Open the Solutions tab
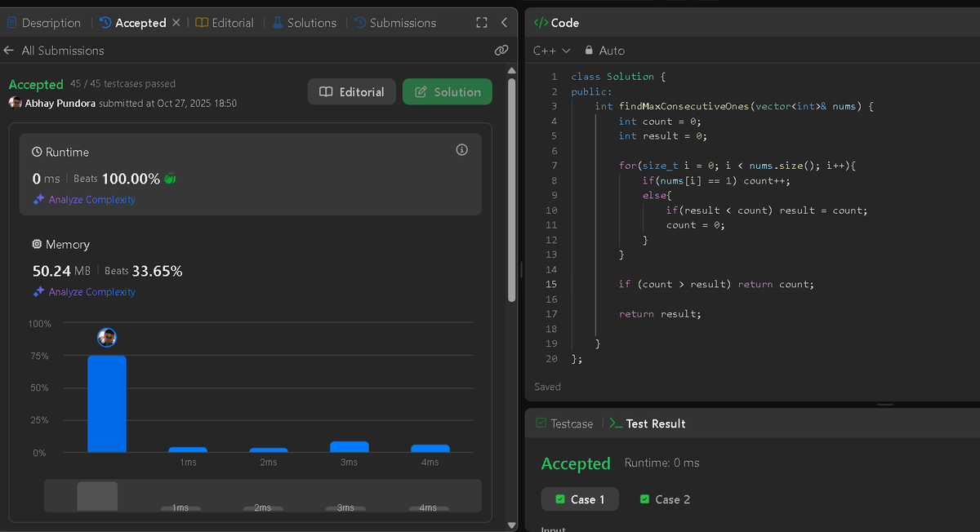Viewport: 980px width, 532px height. click(304, 23)
